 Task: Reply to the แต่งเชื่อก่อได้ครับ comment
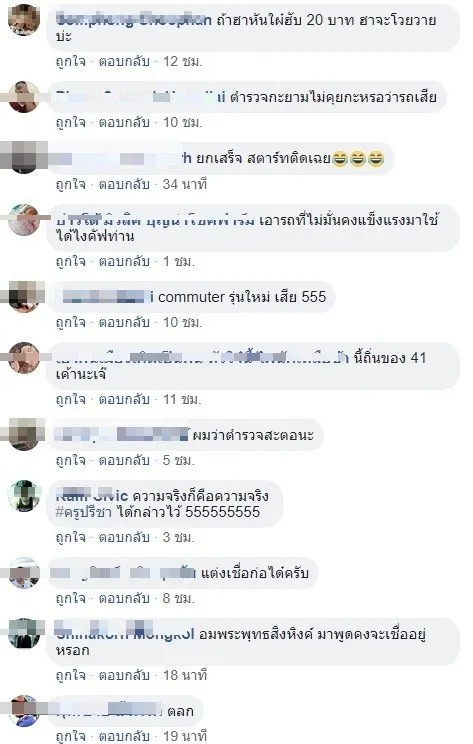[x=123, y=598]
